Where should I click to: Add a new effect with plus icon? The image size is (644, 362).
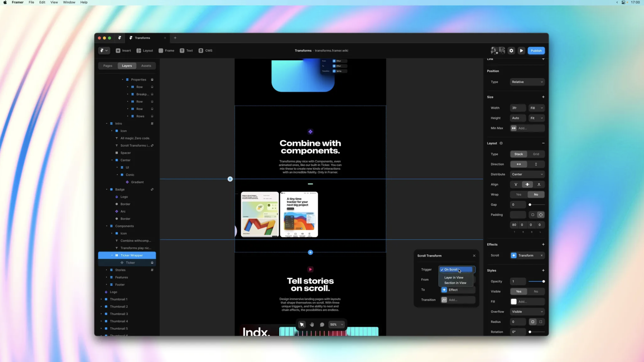point(543,244)
